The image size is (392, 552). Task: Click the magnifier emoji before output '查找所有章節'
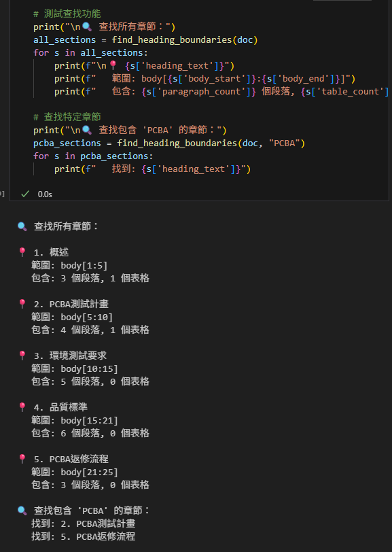pos(22,226)
